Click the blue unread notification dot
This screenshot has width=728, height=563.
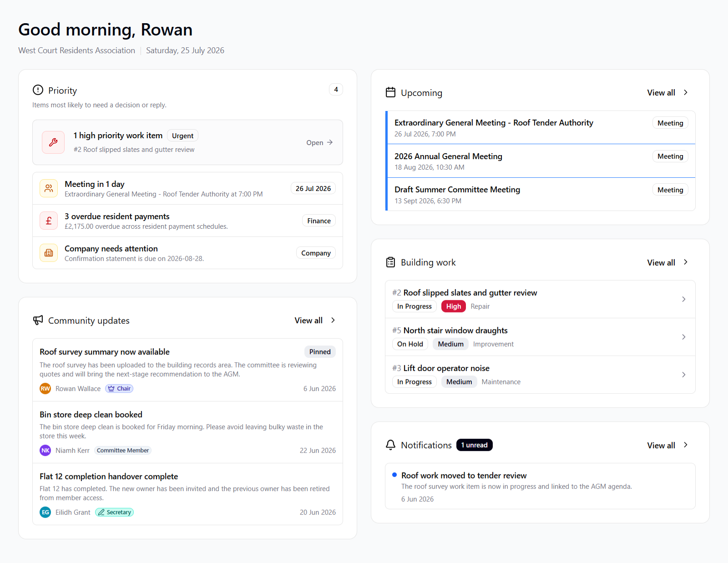point(394,475)
